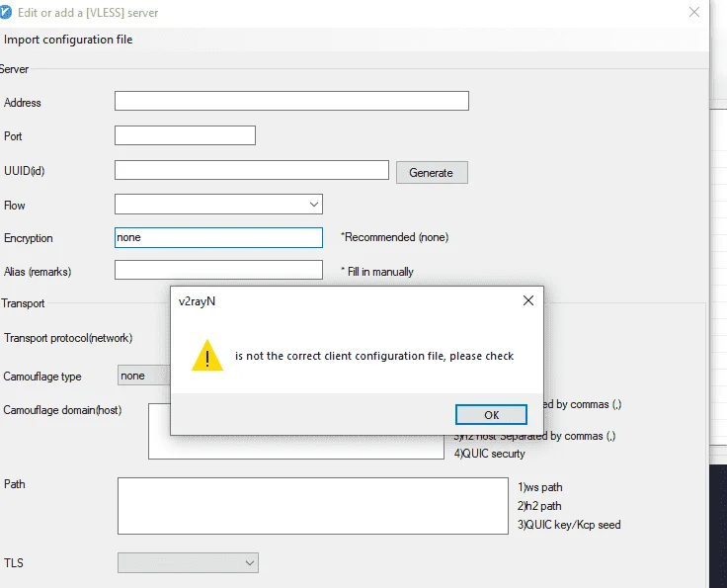
Task: Click the '4)QUIC security' hint text
Action: (x=489, y=454)
